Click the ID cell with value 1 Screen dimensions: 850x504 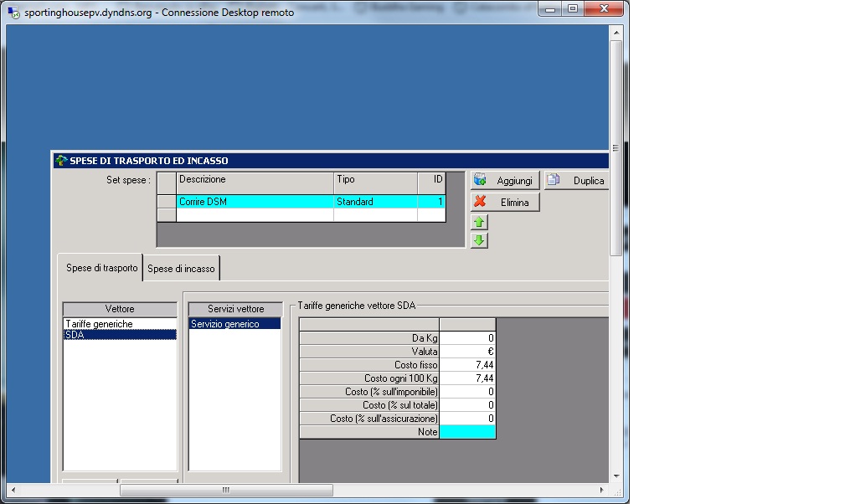click(x=431, y=202)
